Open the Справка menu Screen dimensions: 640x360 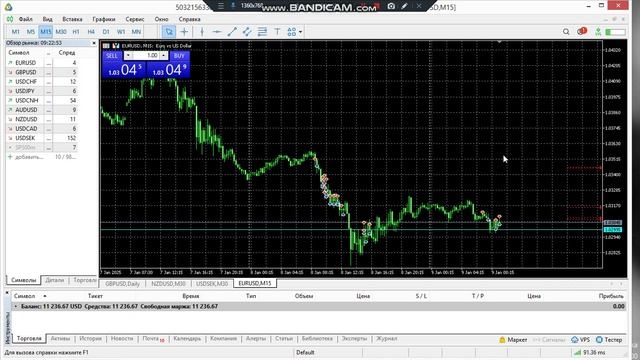(189, 19)
